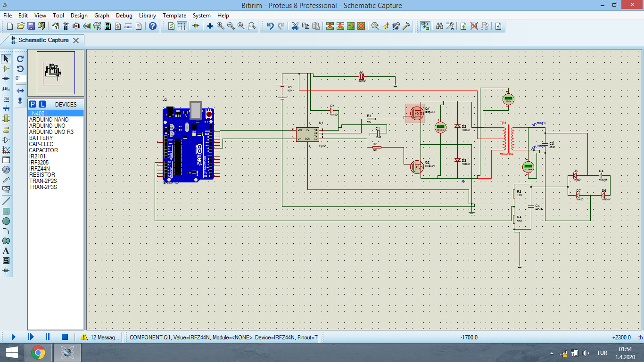
Task: Close the Schematic Capture tab
Action: pos(76,41)
